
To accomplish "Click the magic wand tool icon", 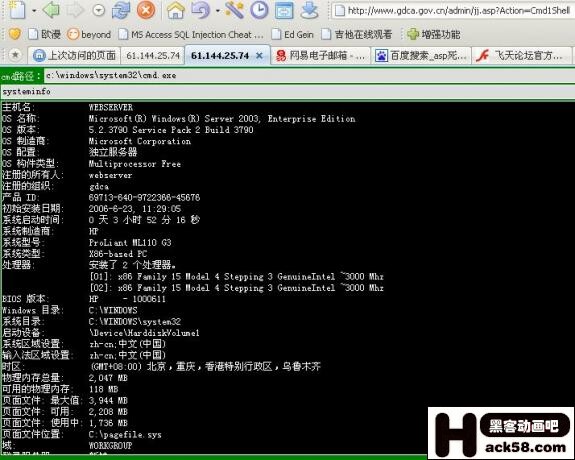I will tap(235, 10).
